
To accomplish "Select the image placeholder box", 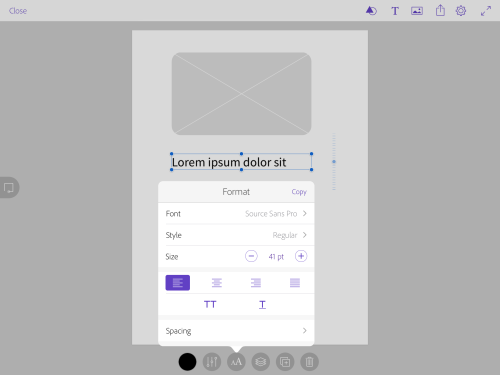I will click(241, 94).
